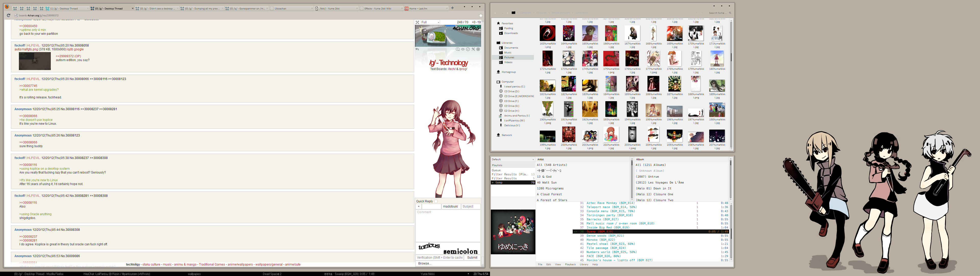Click the settings gear icon under 4chan banner
This screenshot has height=276, width=980.
click(478, 49)
